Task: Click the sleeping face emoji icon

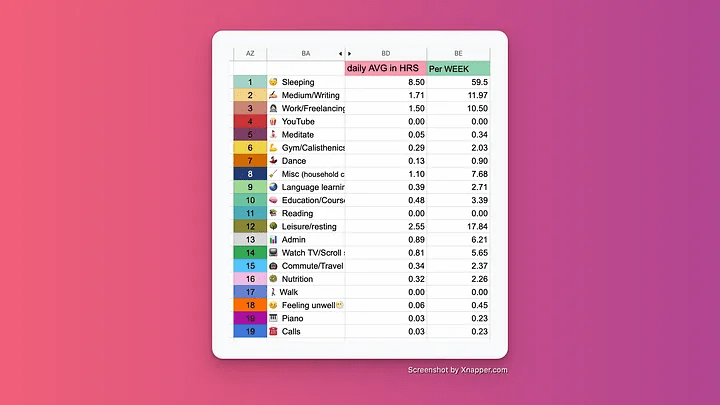Action: pyautogui.click(x=273, y=82)
